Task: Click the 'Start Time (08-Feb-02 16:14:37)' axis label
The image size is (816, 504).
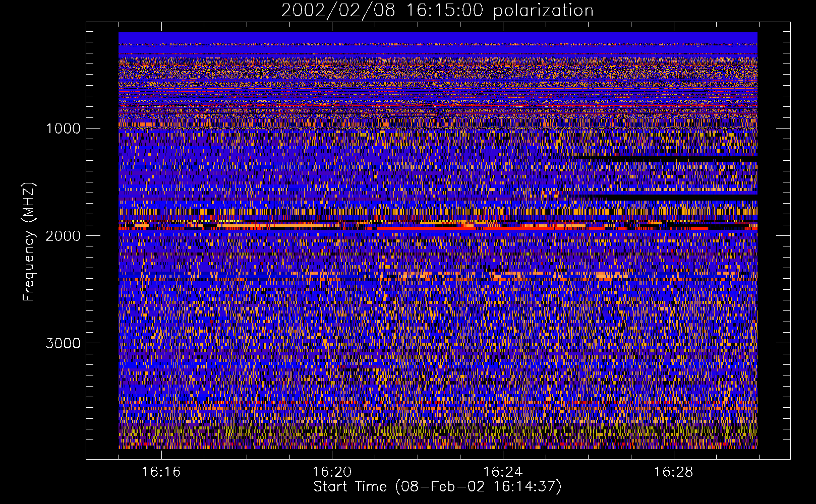Action: (x=437, y=487)
